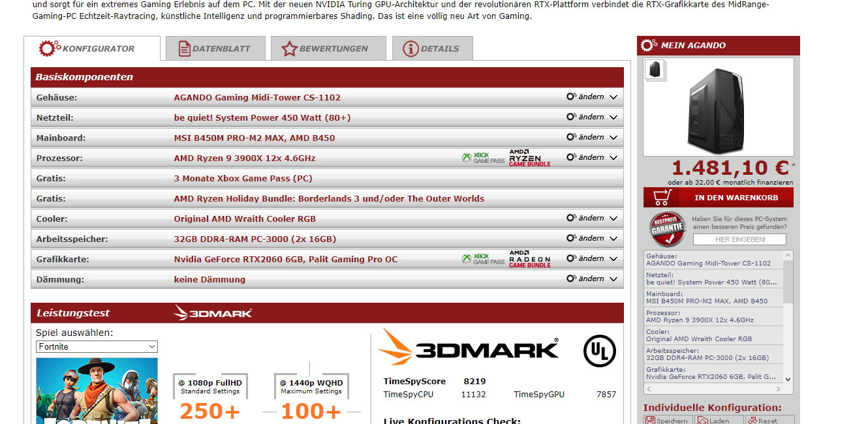
Task: Click the 1.481,10 € price
Action: point(730,168)
